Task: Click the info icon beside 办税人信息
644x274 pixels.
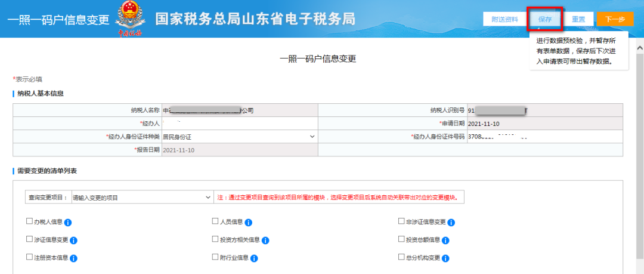Action: (x=68, y=223)
